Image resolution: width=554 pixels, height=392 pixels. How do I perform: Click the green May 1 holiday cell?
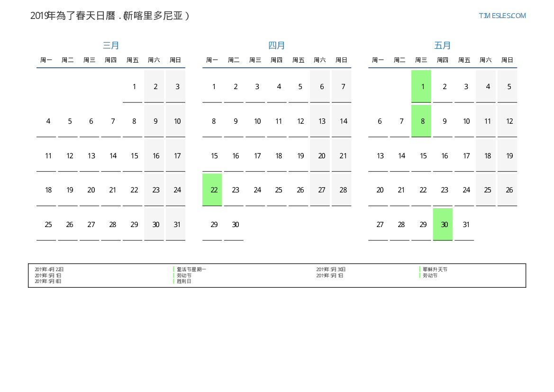pos(421,86)
